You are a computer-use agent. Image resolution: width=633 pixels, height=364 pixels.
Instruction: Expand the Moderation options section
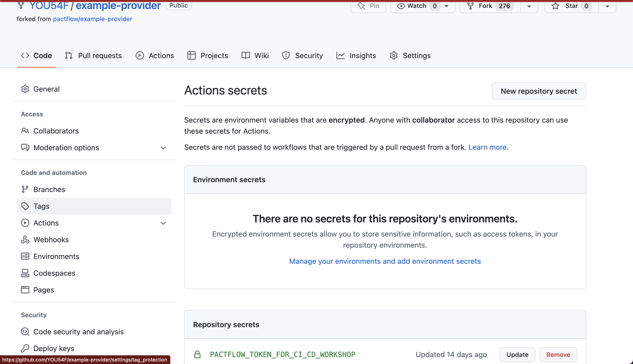[163, 148]
